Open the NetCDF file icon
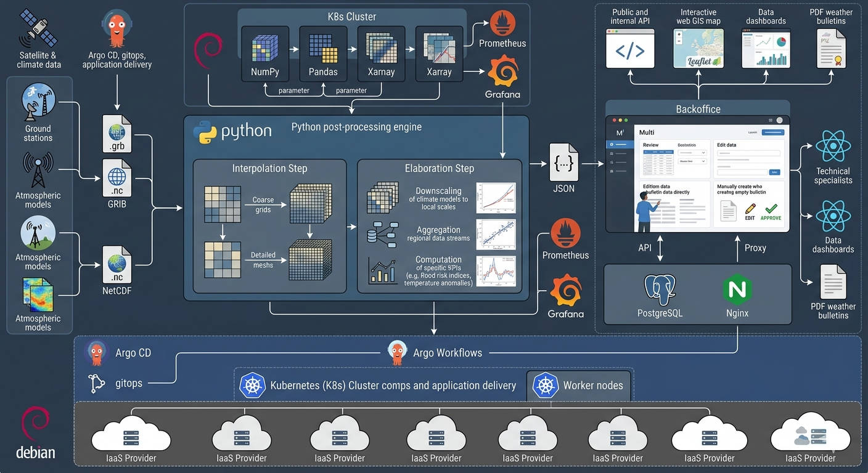This screenshot has height=473, width=868. 117,265
